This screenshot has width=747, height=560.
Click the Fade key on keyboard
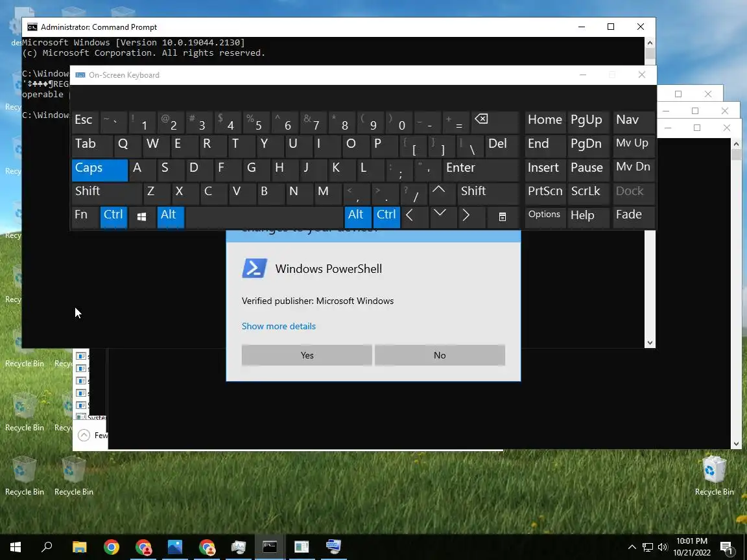click(634, 217)
